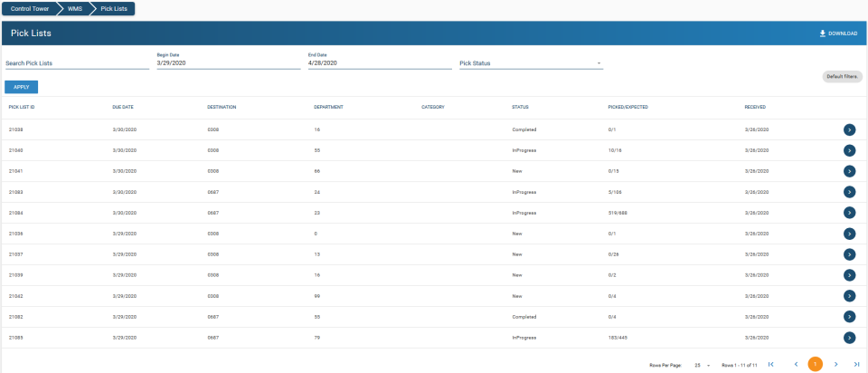Viewport: 868px width, 373px height.
Task: Go to last page of results
Action: tap(856, 364)
